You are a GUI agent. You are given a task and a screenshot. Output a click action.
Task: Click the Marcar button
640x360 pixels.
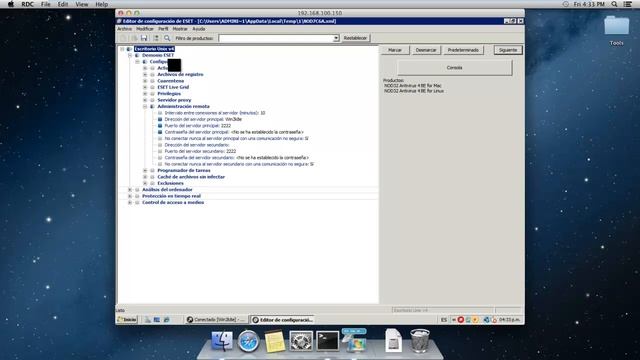tap(395, 50)
